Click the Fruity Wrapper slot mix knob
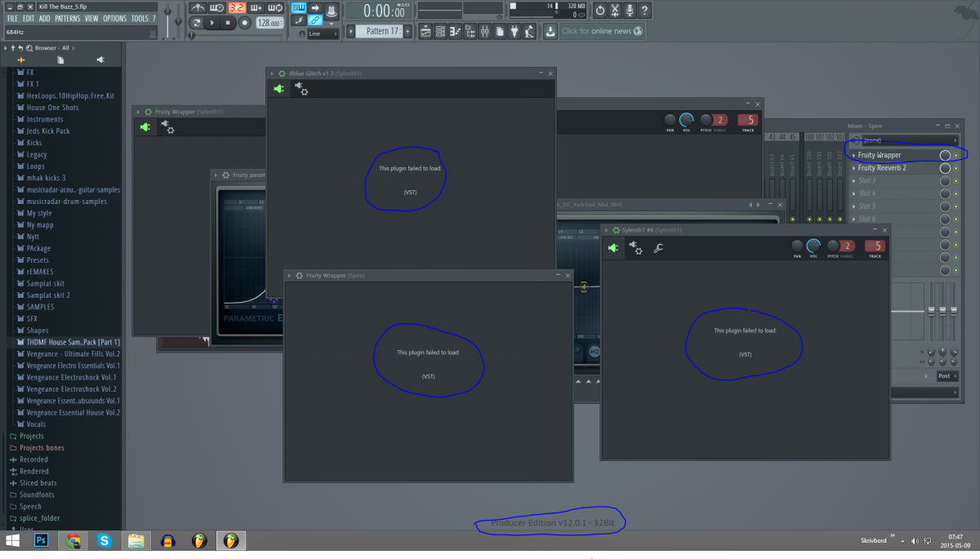This screenshot has height=559, width=980. 945,155
